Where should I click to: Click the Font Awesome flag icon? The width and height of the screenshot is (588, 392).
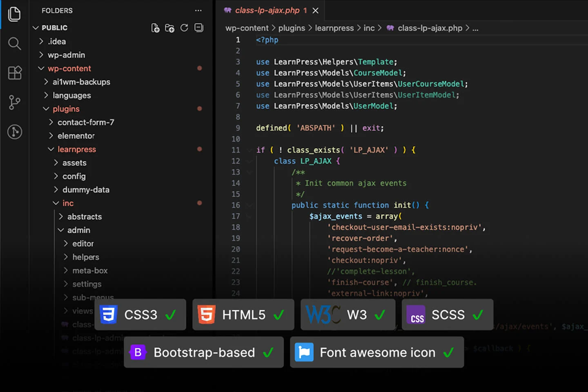click(x=304, y=352)
